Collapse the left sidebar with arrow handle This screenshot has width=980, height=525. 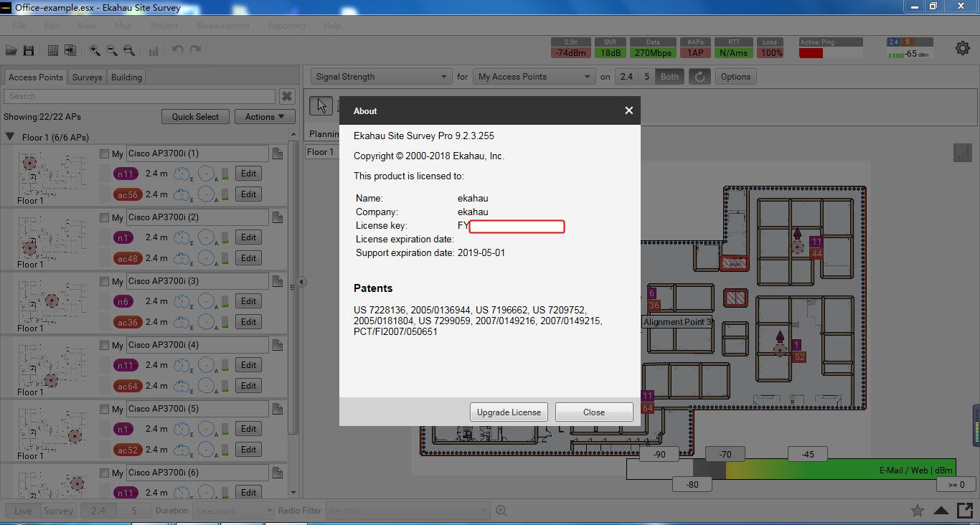pyautogui.click(x=302, y=282)
